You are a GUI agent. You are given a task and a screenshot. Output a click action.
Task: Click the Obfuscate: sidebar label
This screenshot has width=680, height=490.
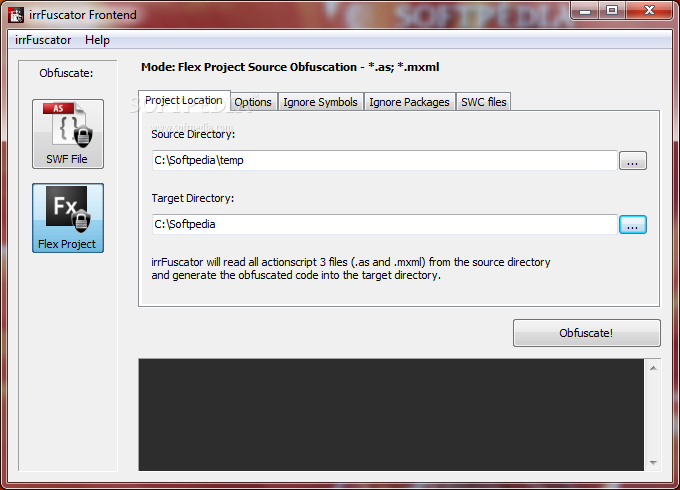tap(66, 73)
